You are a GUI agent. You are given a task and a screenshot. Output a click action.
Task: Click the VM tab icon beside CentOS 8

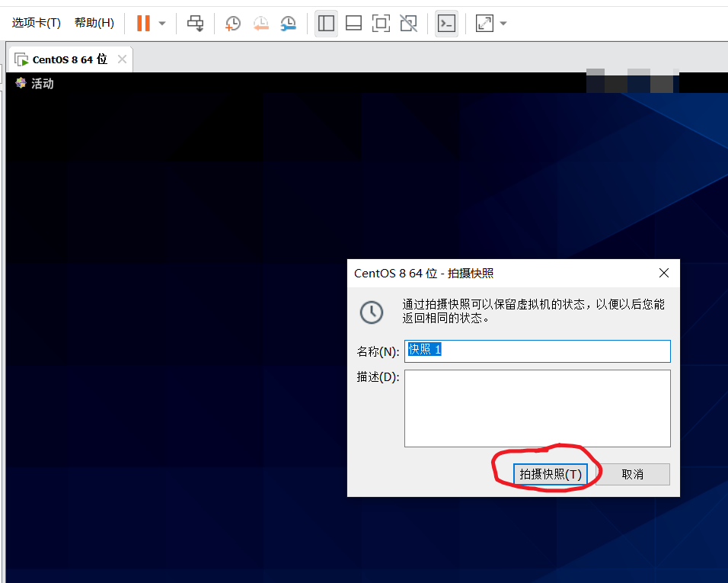coord(21,59)
